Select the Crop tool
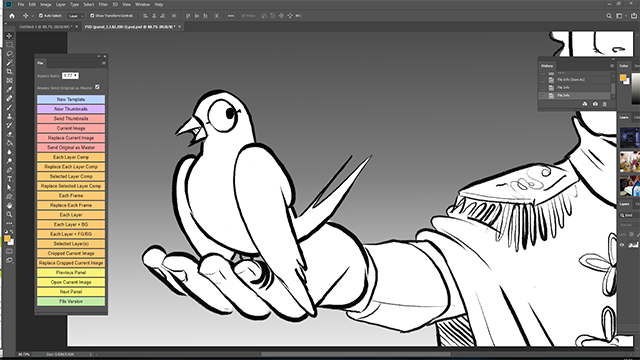 [9, 71]
